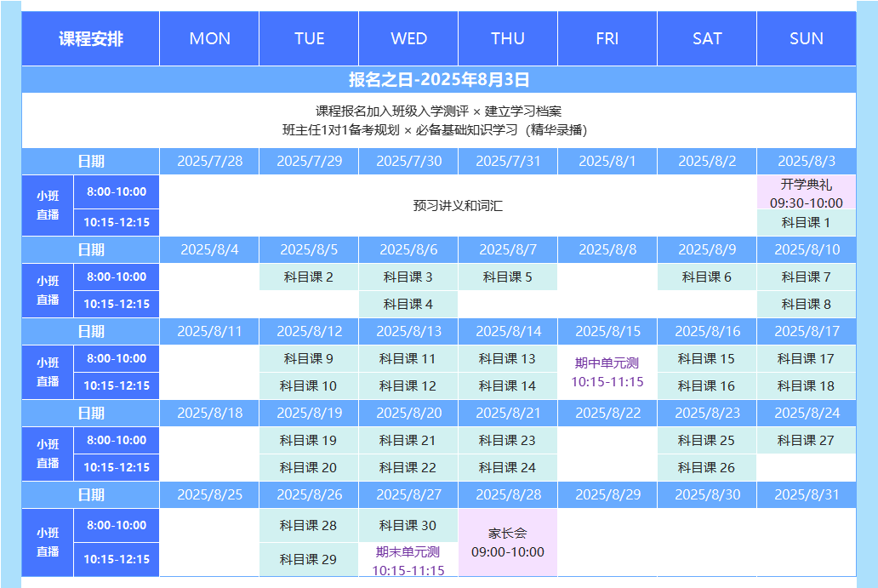Select 科目课 4 on 2025/8/6
Screen dimensions: 878x588
coord(408,304)
